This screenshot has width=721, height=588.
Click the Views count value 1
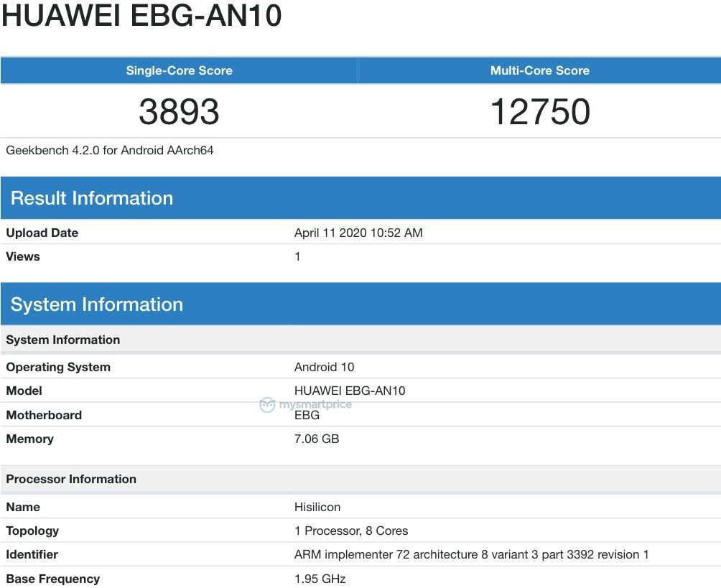coord(297,256)
